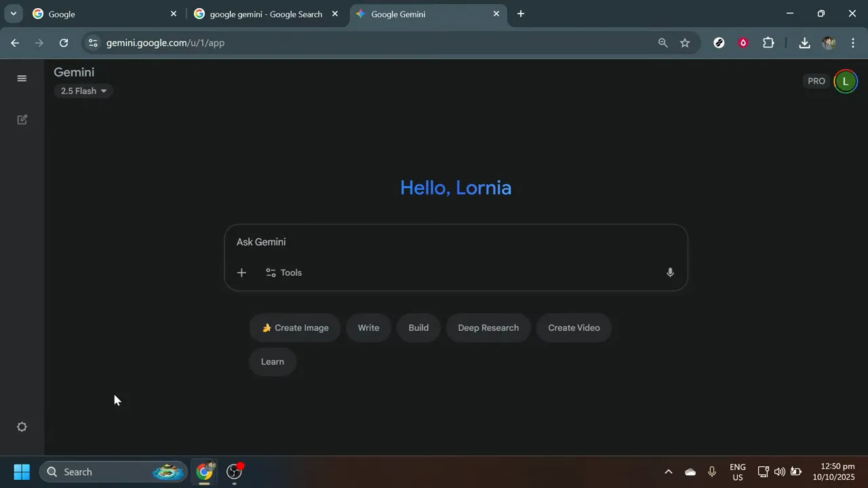Open a new browser tab
Screen dimensions: 868x488
tap(521, 14)
